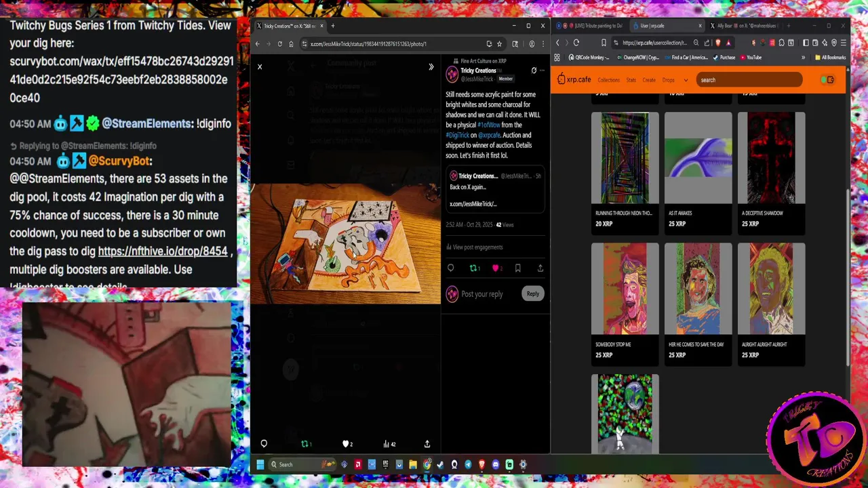Screen dimensions: 868x488
Task: Repost the tweet in the side panel
Action: point(474,268)
